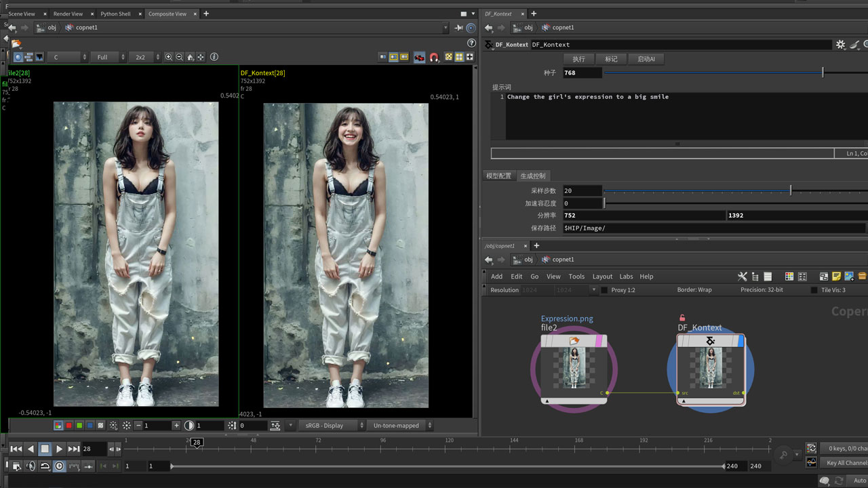
Task: Click zoom out magnifier in composite viewer
Action: (x=180, y=58)
